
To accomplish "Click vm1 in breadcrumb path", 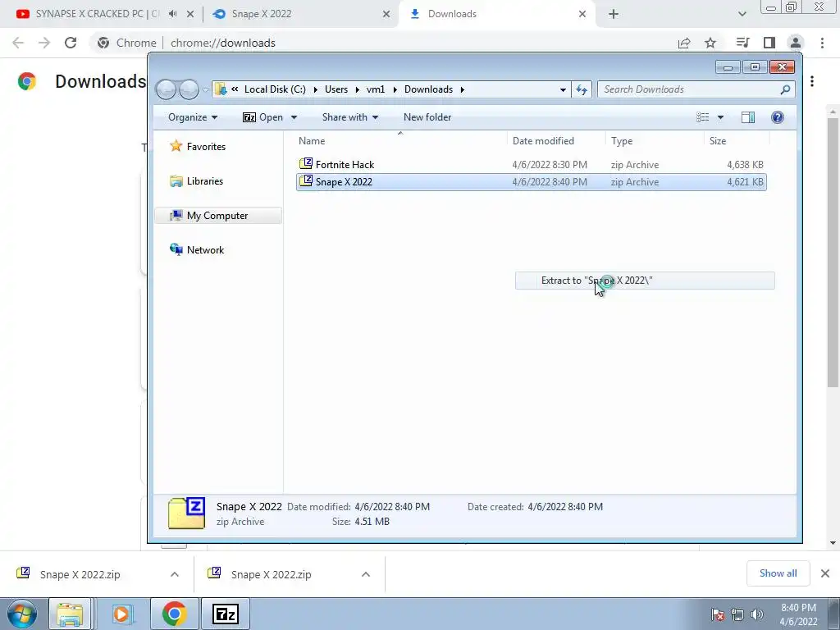I will [376, 89].
